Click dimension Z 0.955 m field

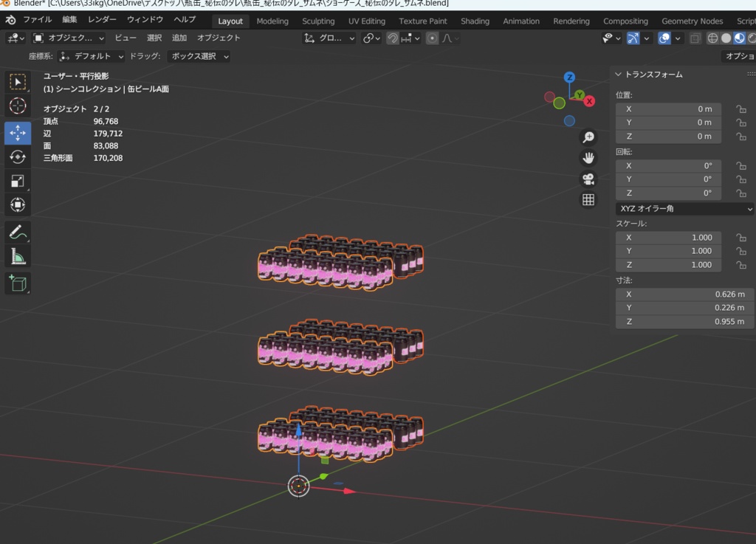pyautogui.click(x=684, y=322)
